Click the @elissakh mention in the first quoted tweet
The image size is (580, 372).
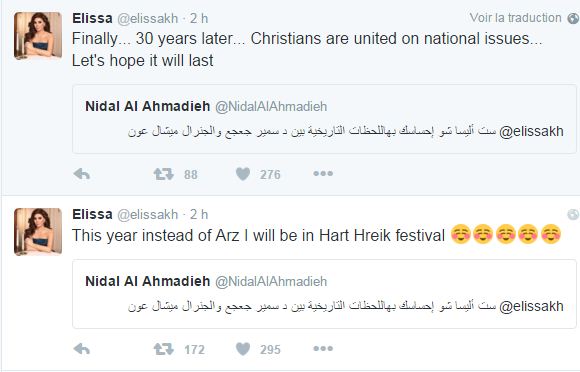tap(531, 132)
